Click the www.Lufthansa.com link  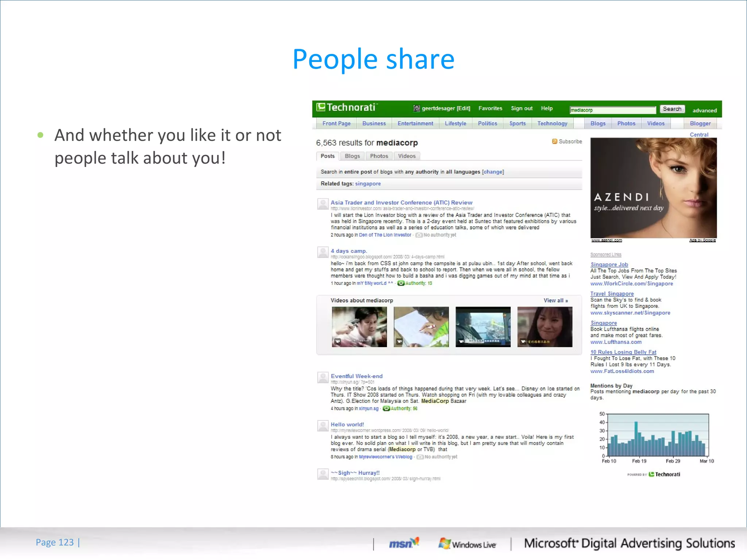click(x=616, y=342)
